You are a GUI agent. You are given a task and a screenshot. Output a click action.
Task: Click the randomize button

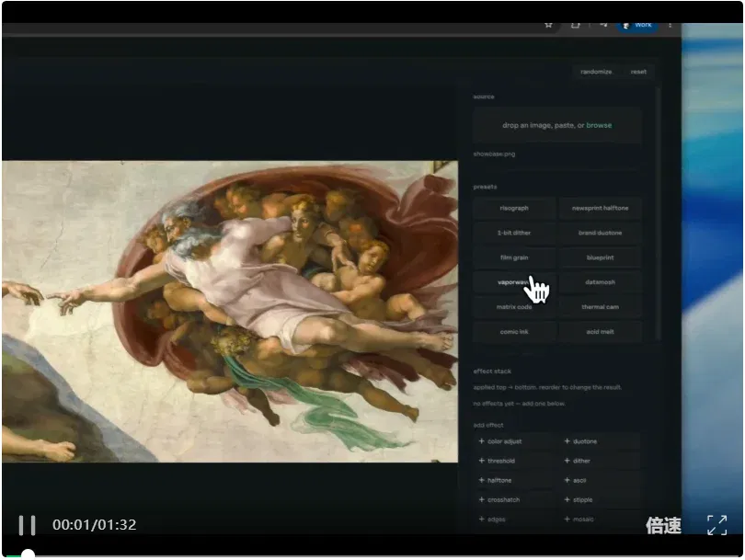tap(596, 72)
